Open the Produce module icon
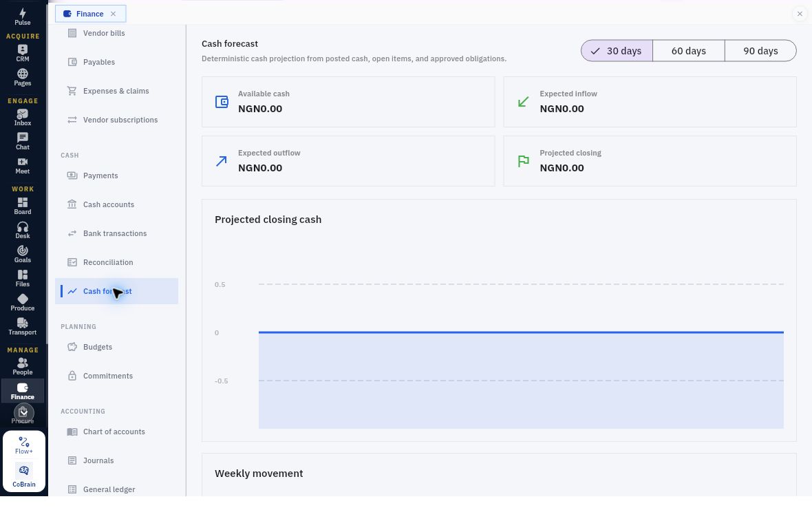The width and height of the screenshot is (812, 521). click(22, 302)
